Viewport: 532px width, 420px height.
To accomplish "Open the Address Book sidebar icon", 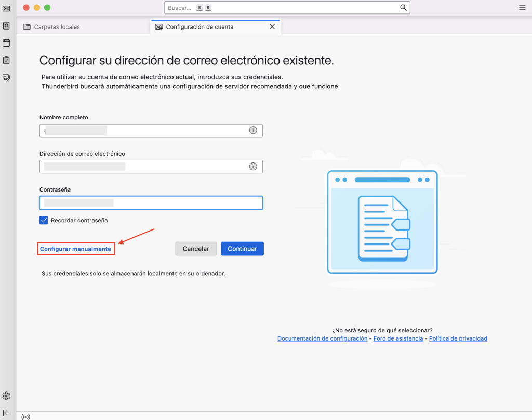I will click(6, 26).
